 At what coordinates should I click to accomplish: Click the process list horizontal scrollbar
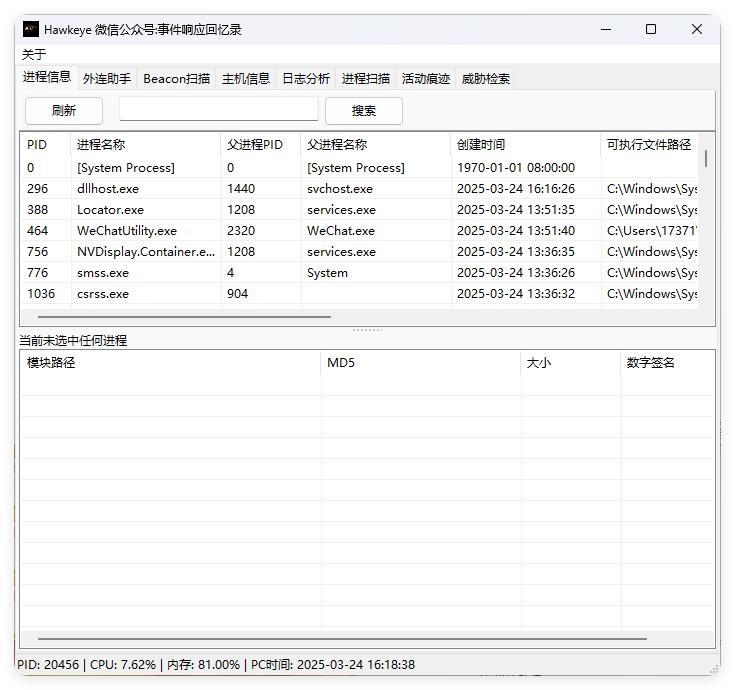(x=185, y=316)
